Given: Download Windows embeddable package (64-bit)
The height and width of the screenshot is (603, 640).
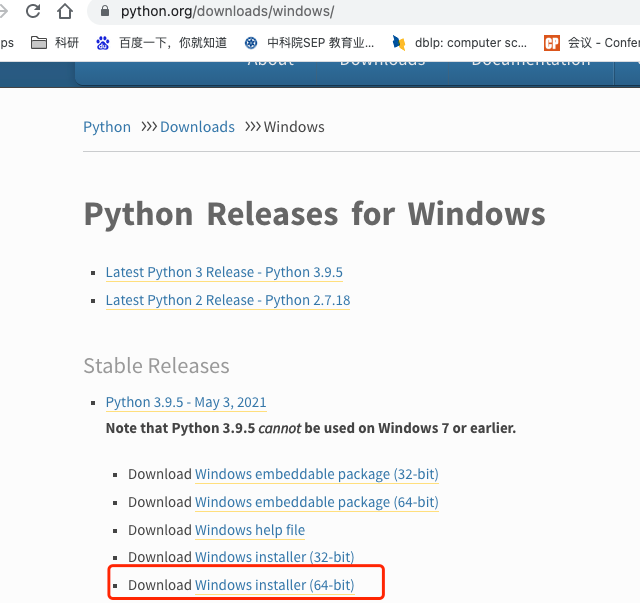Looking at the screenshot, I should 317,502.
